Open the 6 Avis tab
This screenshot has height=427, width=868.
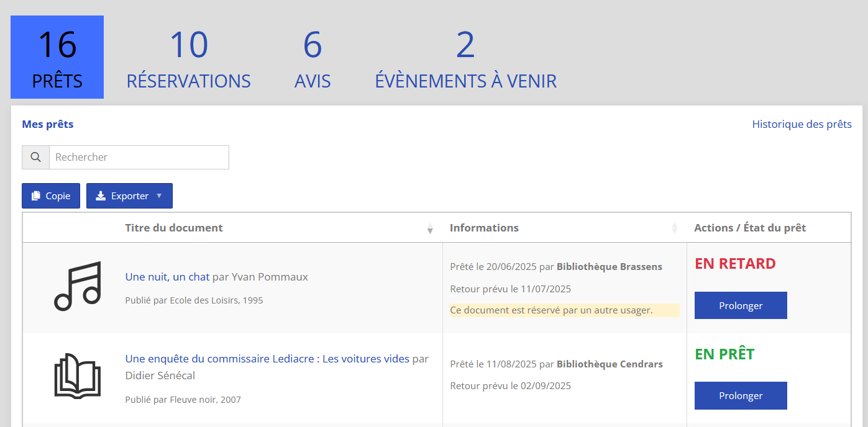pos(313,58)
